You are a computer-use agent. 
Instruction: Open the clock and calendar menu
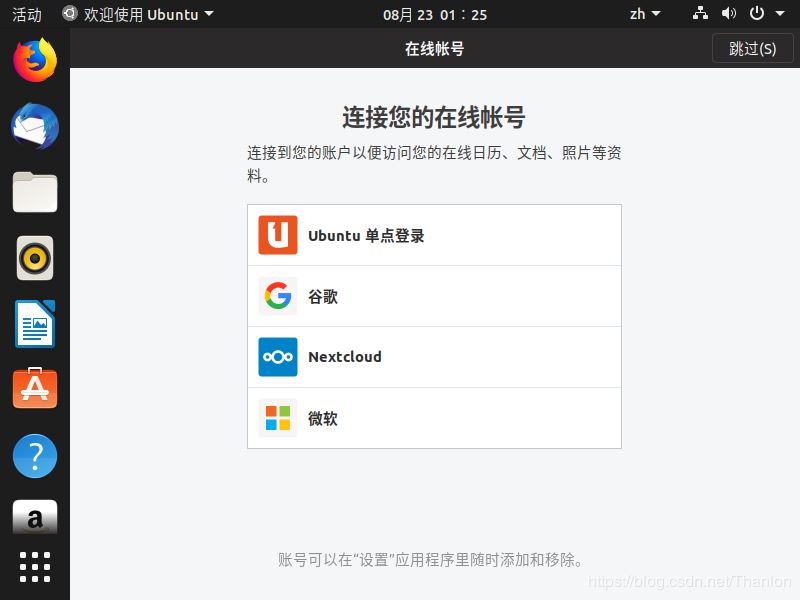point(435,14)
